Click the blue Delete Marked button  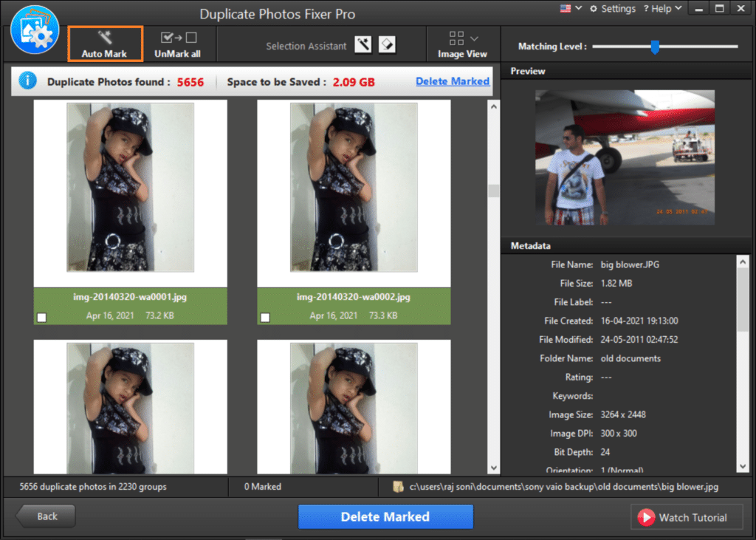tap(385, 517)
